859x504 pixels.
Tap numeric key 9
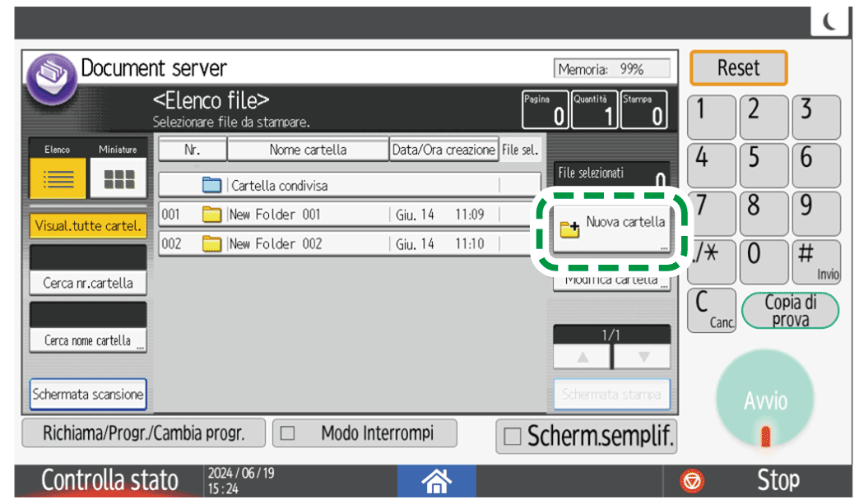(816, 214)
